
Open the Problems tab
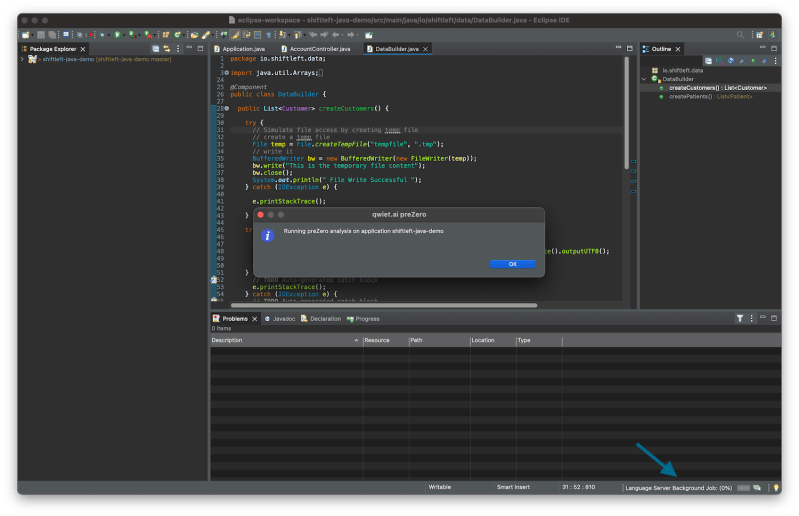point(234,318)
